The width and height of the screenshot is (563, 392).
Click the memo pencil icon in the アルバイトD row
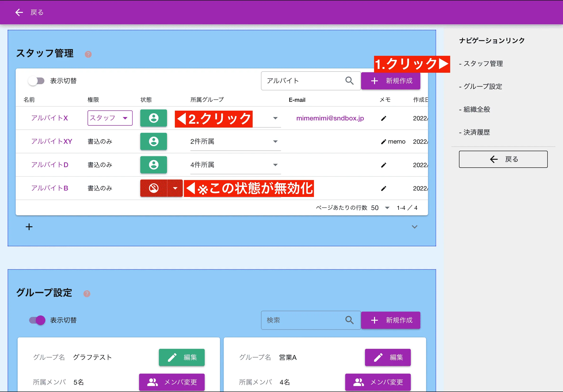[x=383, y=165]
